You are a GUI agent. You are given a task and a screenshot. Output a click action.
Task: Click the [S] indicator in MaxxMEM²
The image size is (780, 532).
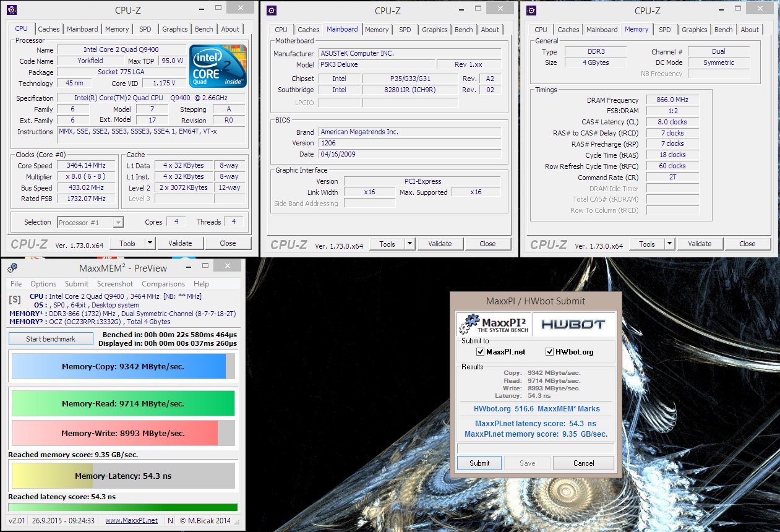pyautogui.click(x=14, y=299)
